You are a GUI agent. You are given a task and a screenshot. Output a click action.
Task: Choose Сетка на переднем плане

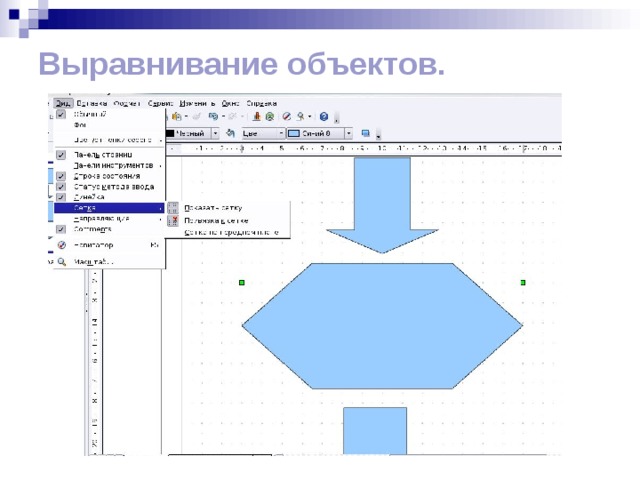[231, 232]
